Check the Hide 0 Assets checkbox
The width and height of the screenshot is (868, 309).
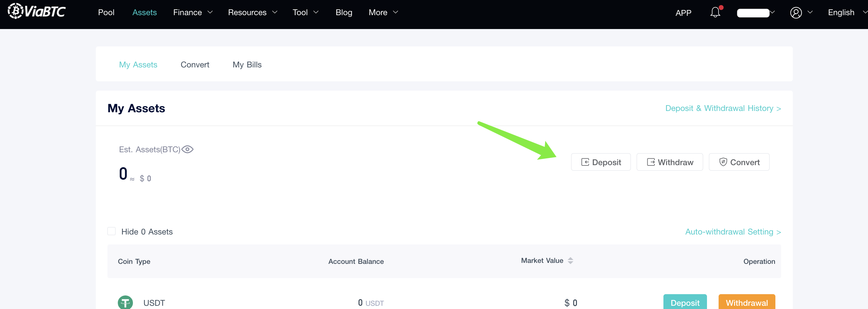point(112,231)
